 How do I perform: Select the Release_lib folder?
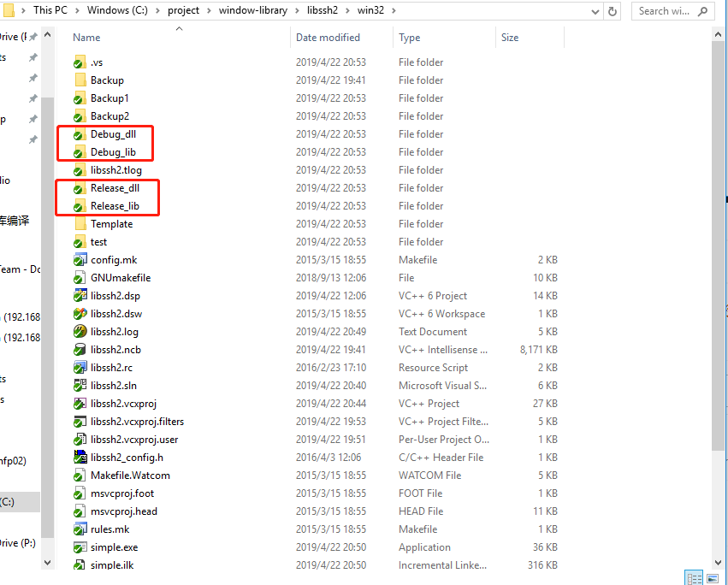point(113,205)
